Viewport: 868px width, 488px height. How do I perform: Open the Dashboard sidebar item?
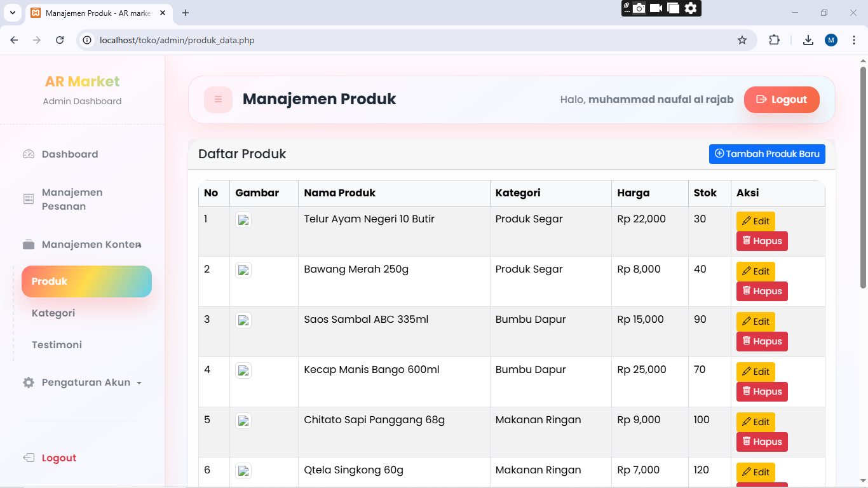tap(69, 154)
